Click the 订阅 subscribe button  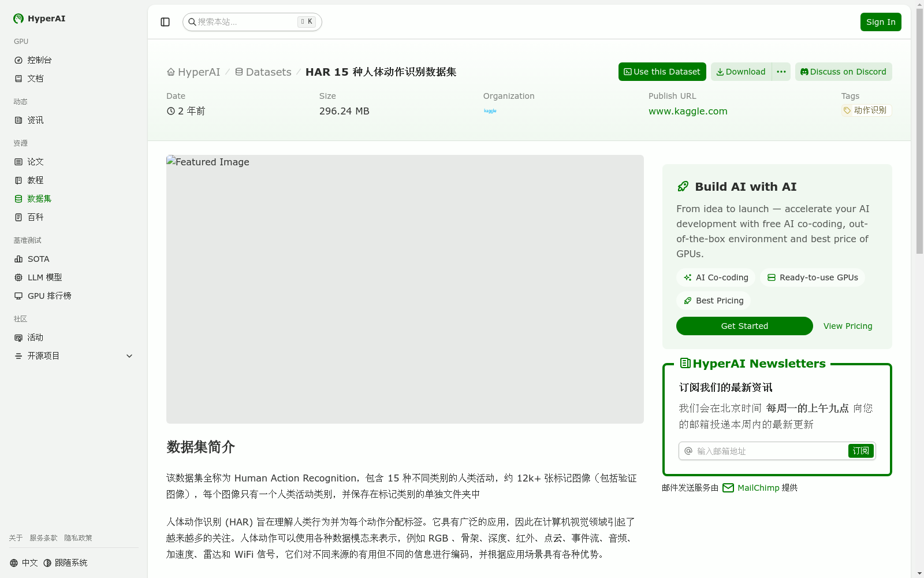click(x=861, y=451)
